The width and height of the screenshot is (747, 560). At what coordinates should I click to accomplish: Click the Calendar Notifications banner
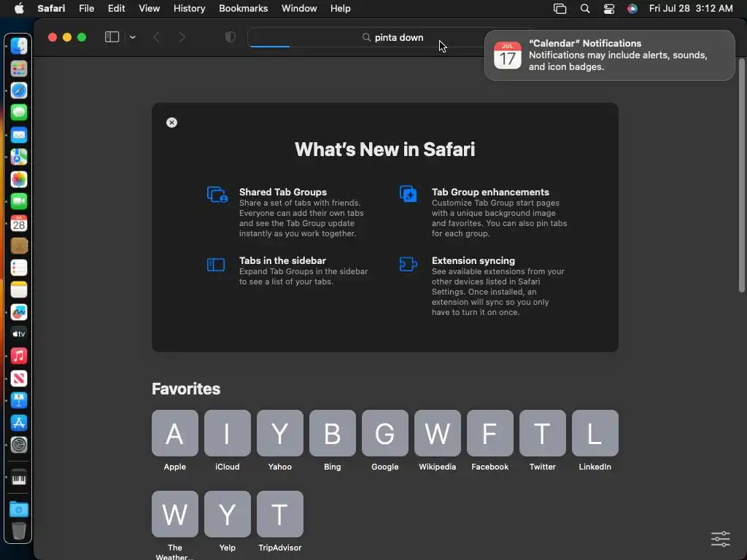tap(609, 55)
